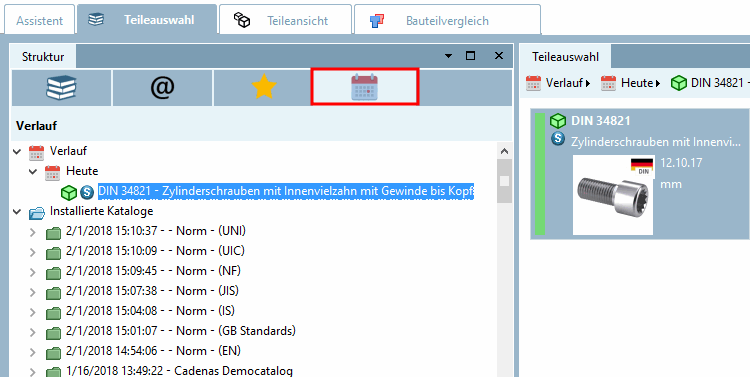Click the DIN 34821 screw thumbnail
Image resolution: width=750 pixels, height=377 pixels.
613,195
